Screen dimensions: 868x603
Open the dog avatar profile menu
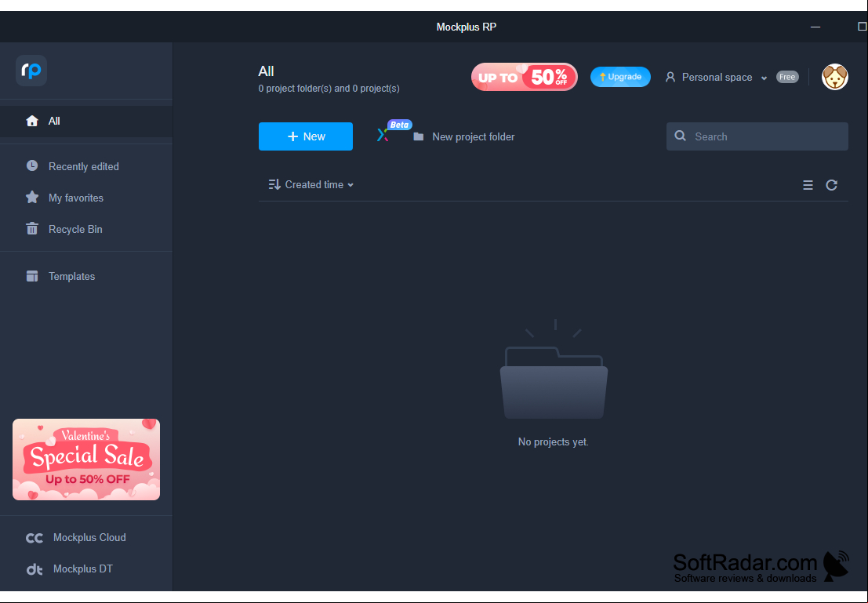(x=835, y=77)
